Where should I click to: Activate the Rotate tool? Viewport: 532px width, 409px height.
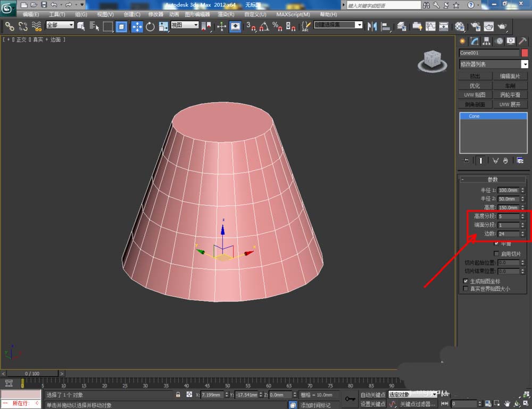click(150, 26)
